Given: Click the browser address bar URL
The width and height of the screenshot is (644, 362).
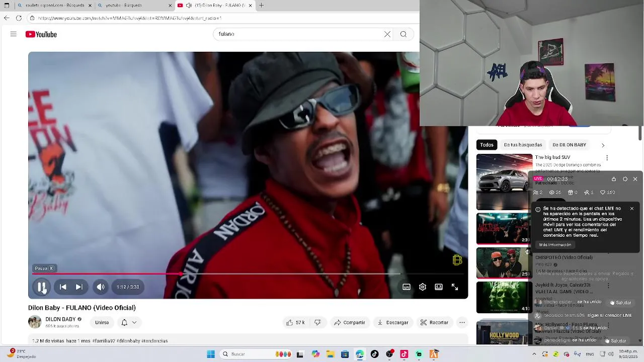Looking at the screenshot, I should (130, 18).
